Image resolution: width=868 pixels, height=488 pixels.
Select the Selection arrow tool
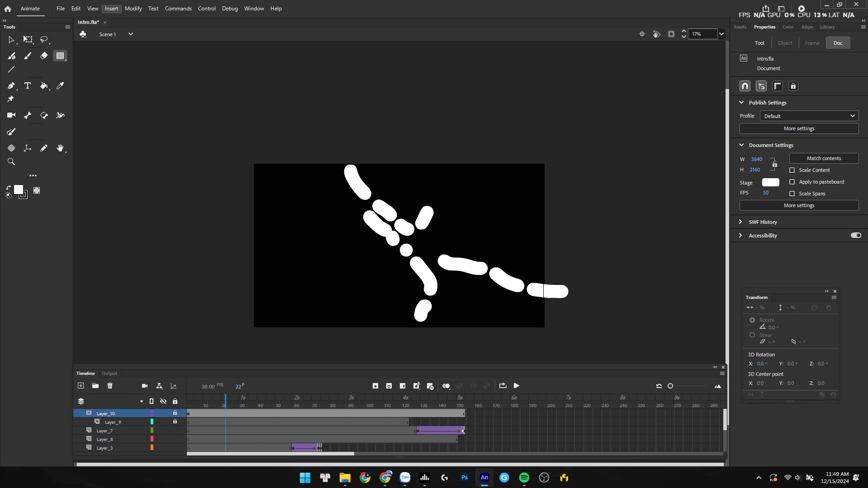(11, 40)
